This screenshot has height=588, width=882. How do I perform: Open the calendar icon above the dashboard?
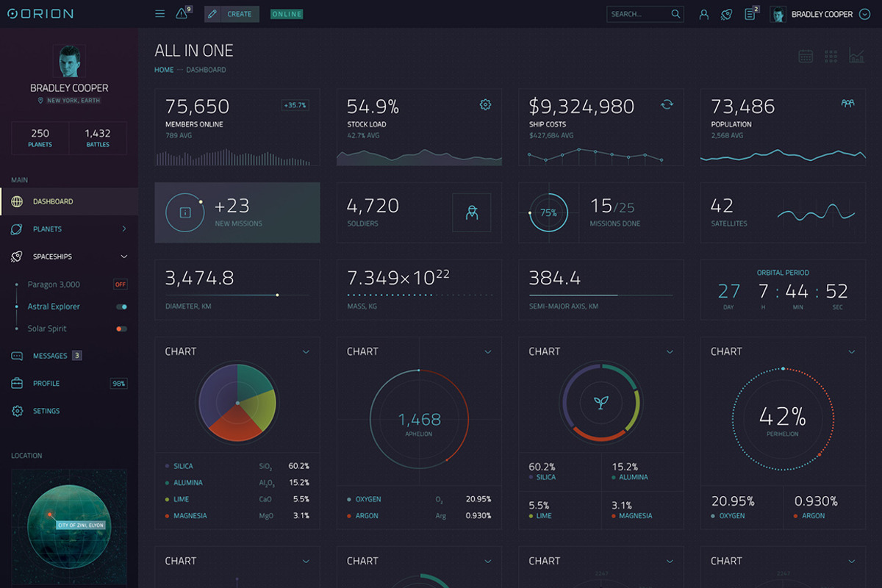[806, 56]
